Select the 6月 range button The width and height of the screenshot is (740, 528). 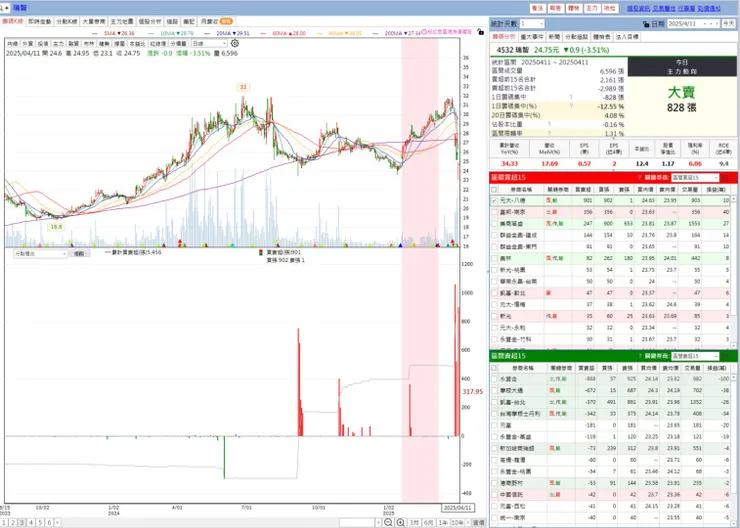click(x=428, y=522)
